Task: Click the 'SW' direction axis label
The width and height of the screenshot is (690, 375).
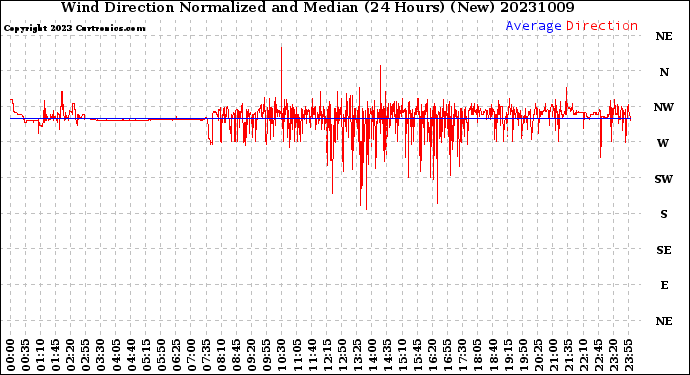Action: click(x=664, y=179)
